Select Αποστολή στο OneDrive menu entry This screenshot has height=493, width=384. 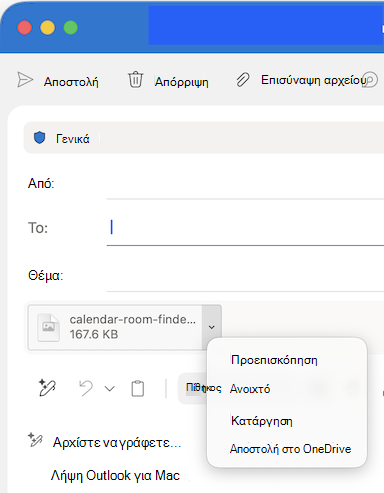tap(290, 449)
